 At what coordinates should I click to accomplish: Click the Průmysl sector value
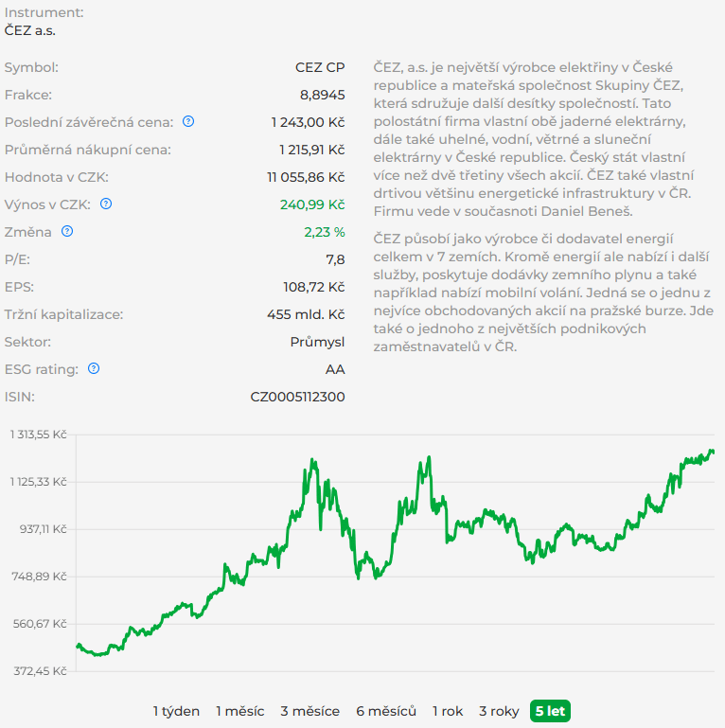click(317, 342)
